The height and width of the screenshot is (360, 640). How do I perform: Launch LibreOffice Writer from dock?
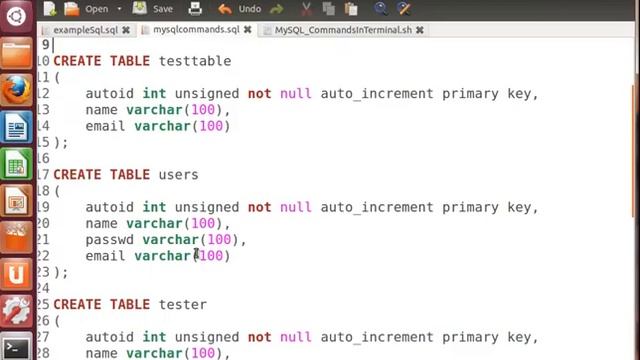click(16, 127)
